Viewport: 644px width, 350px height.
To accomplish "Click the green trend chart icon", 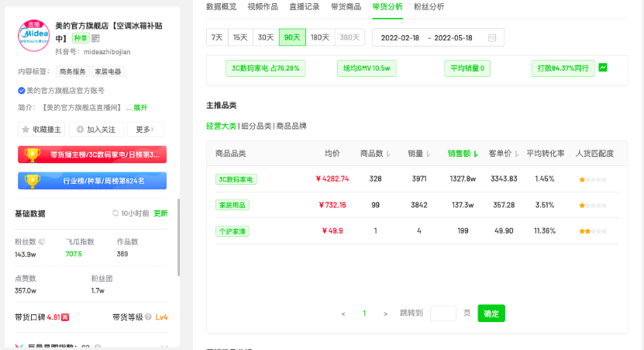I will pos(603,68).
